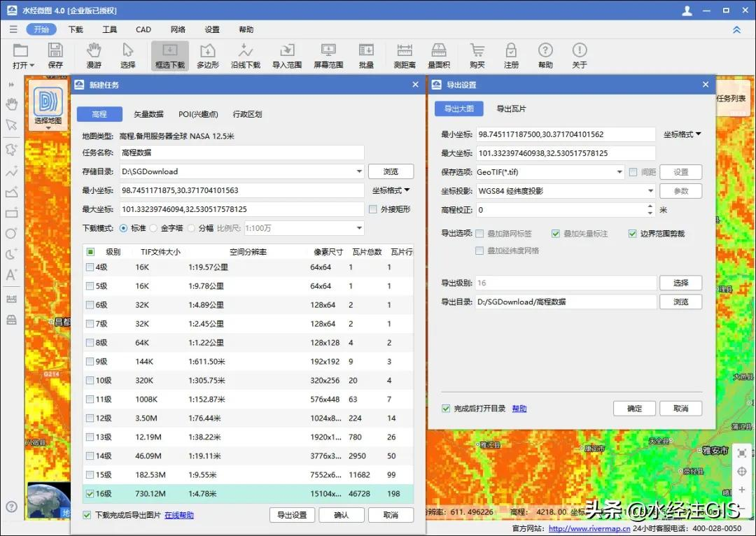This screenshot has height=536, width=756.
Task: Click the help circle icon at bottom left
Action: (x=12, y=507)
